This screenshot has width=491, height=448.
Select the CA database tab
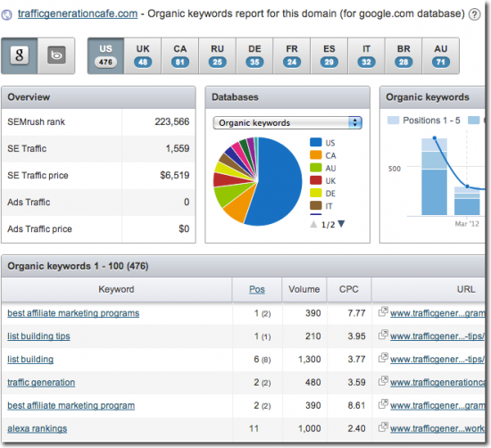point(180,55)
